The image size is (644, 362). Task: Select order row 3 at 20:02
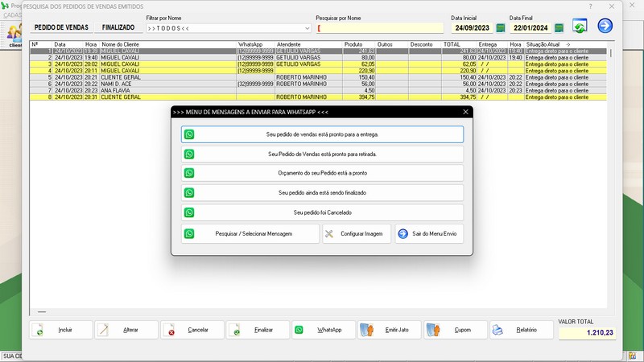pos(318,64)
